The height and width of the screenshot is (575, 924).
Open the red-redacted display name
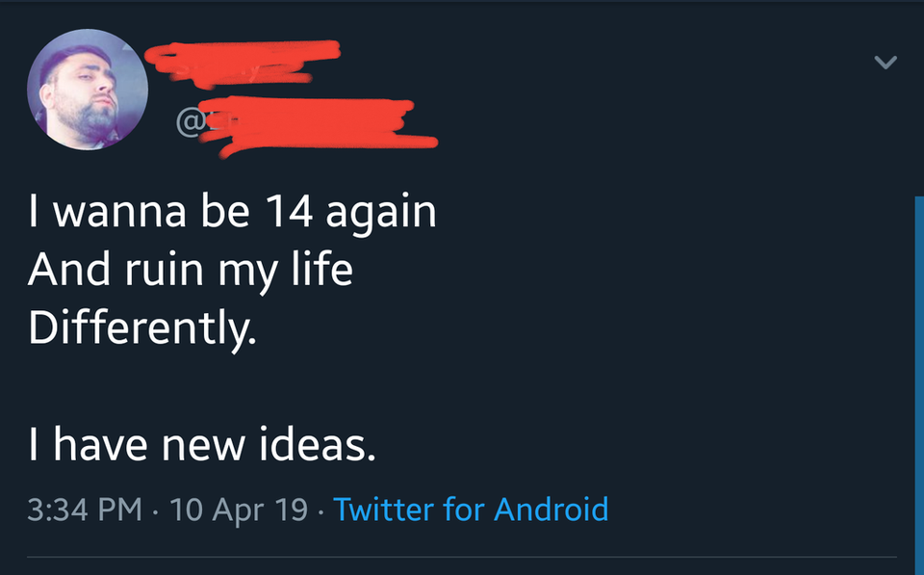[245, 60]
